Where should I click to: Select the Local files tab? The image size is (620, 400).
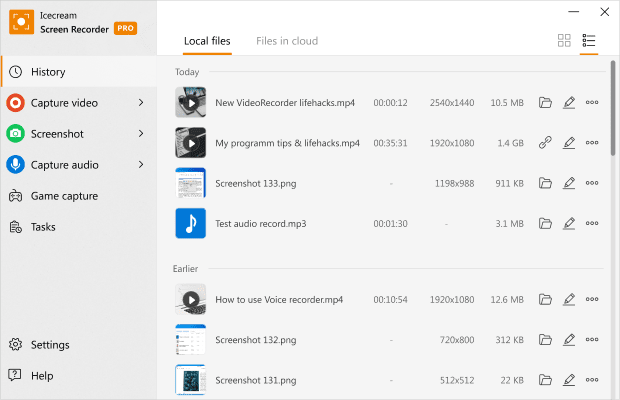click(x=207, y=41)
